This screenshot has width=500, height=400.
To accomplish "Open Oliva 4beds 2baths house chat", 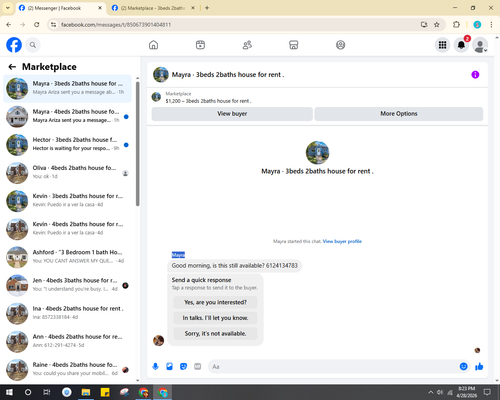I will click(68, 173).
